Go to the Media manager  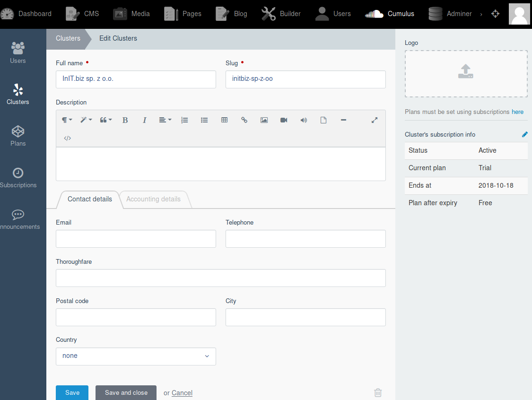pos(131,14)
